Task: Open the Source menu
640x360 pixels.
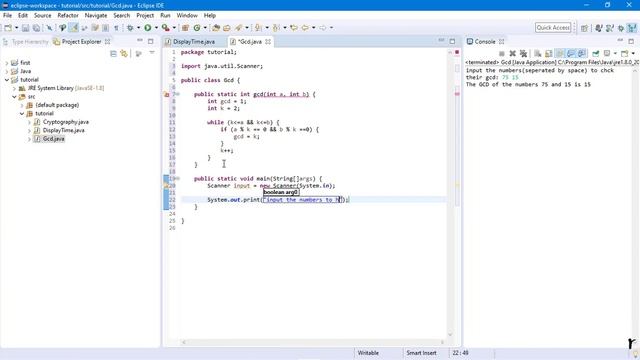Action: click(42, 16)
